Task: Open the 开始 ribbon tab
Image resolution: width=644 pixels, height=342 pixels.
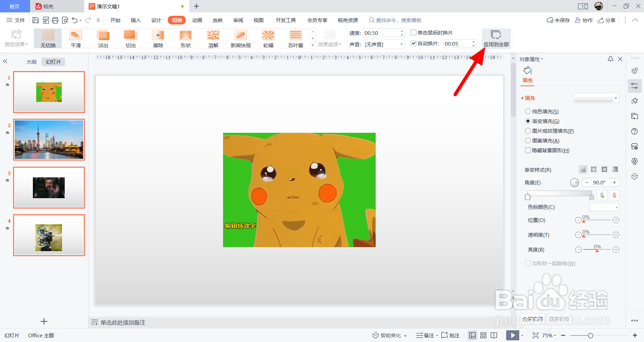Action: [115, 20]
